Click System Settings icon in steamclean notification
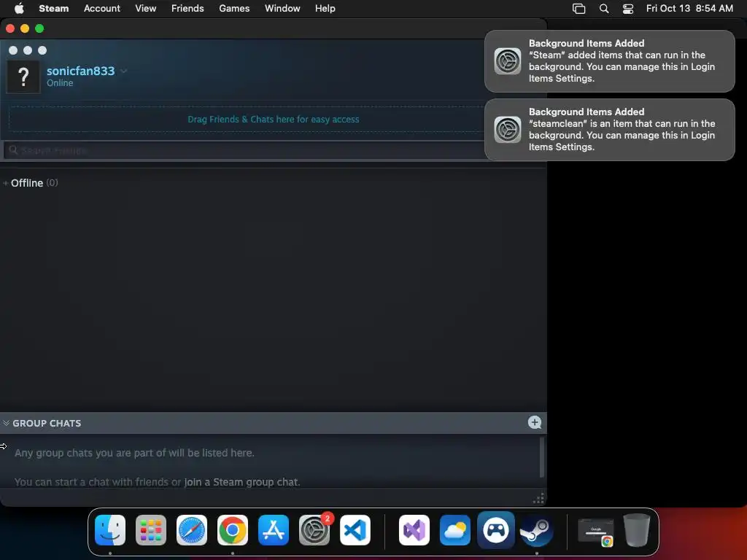747x560 pixels. (x=508, y=130)
